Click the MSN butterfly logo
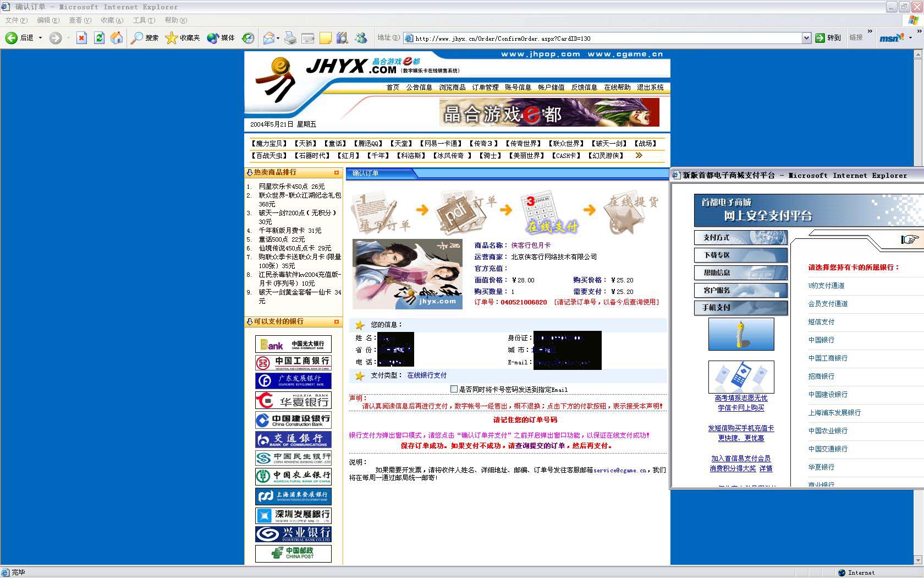This screenshot has width=924, height=578. coord(892,37)
